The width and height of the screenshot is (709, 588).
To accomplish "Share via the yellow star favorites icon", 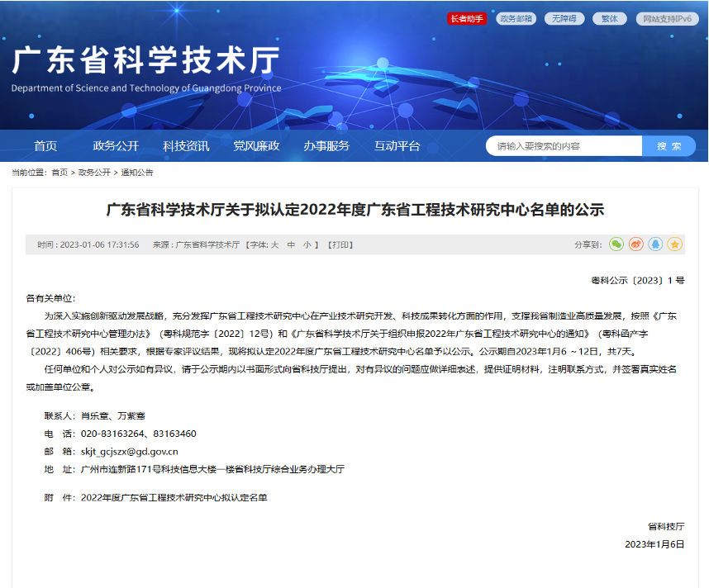I will 674,244.
